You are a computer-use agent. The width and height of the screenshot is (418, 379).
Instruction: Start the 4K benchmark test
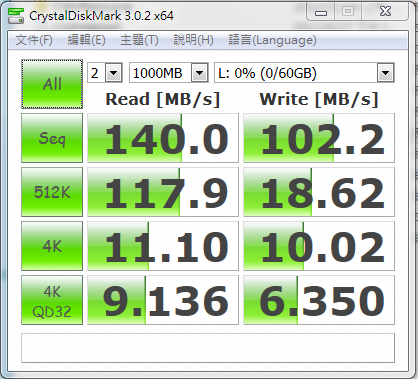pyautogui.click(x=52, y=246)
